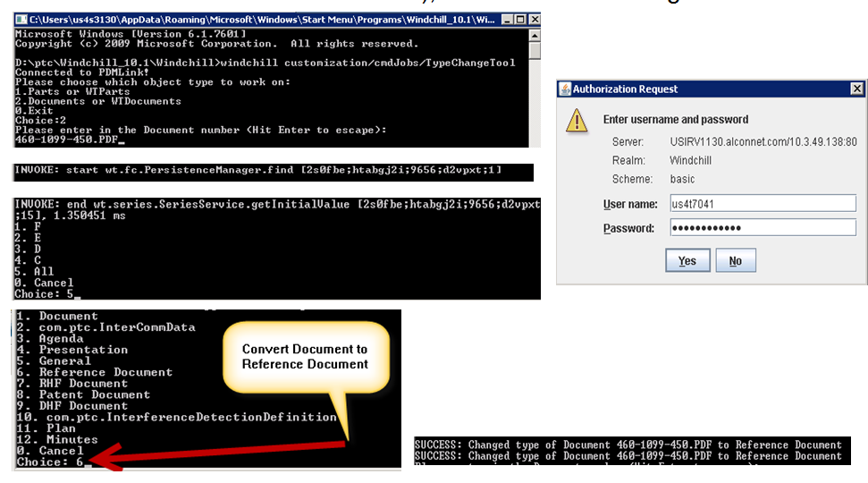Click the '1. F' revision option
The height and width of the screenshot is (483, 868).
click(28, 226)
